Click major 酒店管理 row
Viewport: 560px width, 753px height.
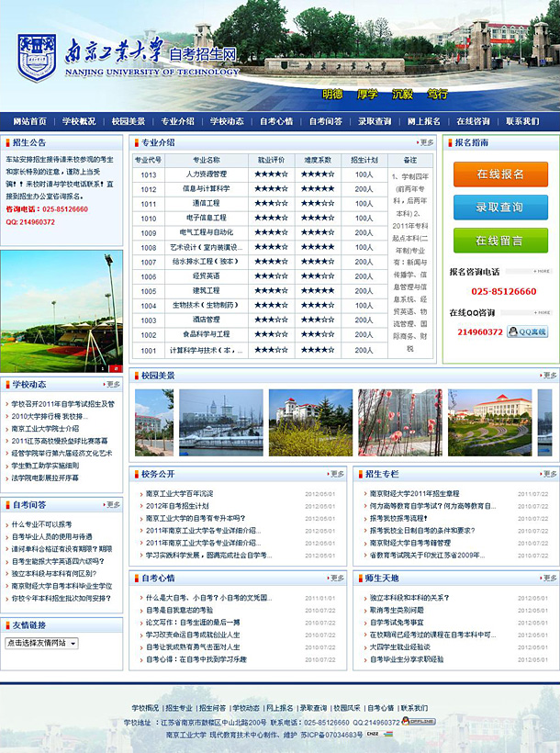pos(207,320)
